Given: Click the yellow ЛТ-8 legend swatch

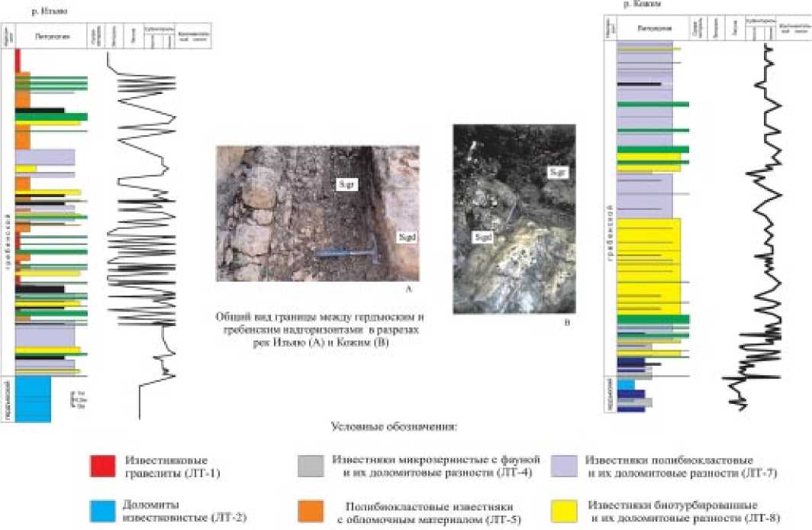Looking at the screenshot, I should coord(564,512).
